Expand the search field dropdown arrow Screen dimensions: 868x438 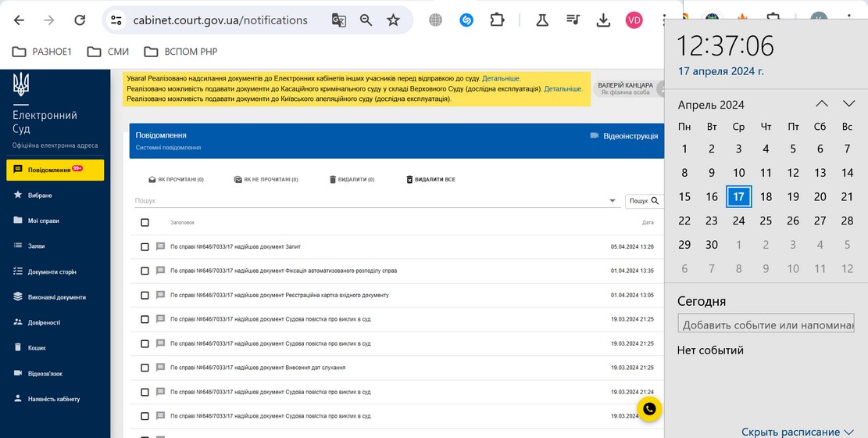point(613,201)
